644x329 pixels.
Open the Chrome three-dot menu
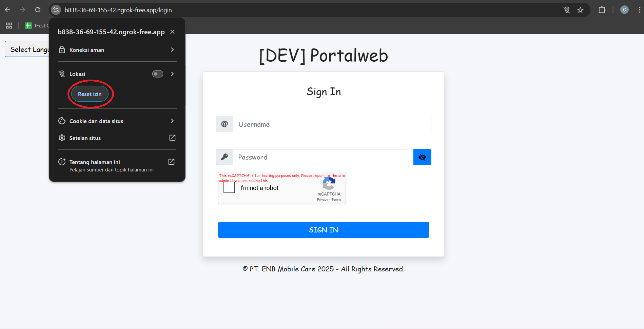point(639,10)
